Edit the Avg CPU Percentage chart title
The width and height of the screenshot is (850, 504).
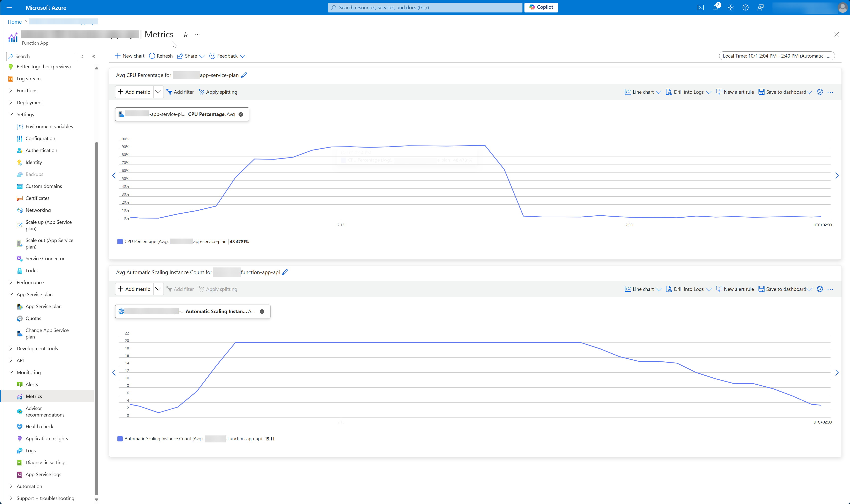[x=244, y=75]
